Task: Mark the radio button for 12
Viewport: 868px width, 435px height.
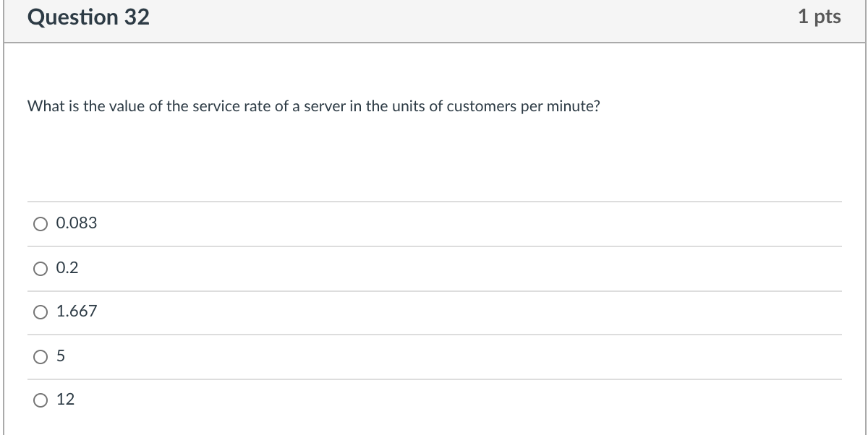Action: [x=40, y=400]
